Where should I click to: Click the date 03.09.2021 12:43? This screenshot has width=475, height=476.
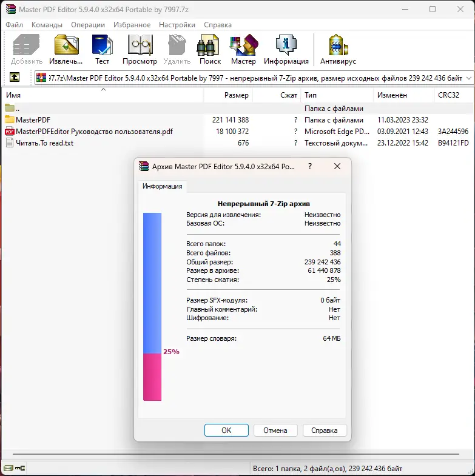tap(402, 132)
